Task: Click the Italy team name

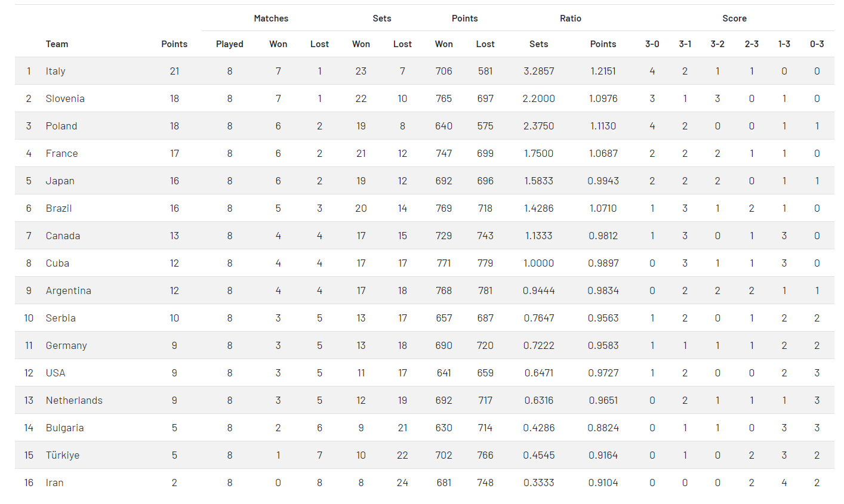Action: pyautogui.click(x=56, y=71)
